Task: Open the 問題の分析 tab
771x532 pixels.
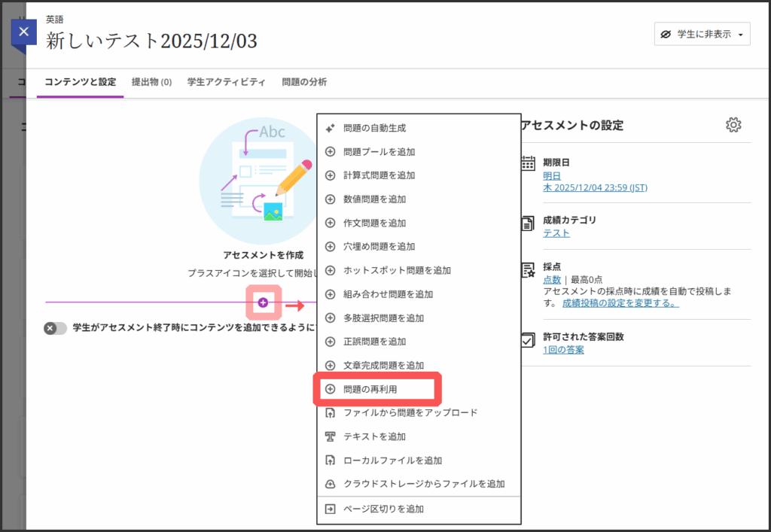Action: click(304, 82)
